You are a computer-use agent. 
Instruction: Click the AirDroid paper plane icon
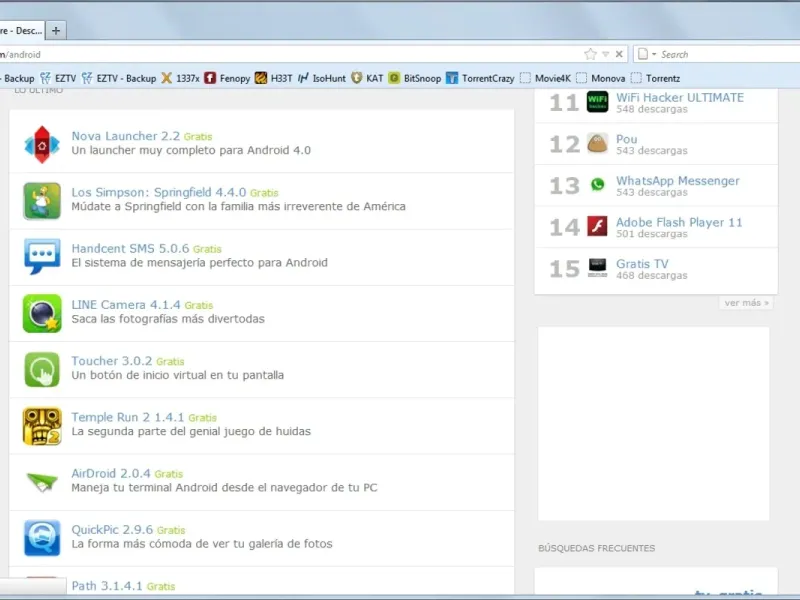tap(42, 482)
